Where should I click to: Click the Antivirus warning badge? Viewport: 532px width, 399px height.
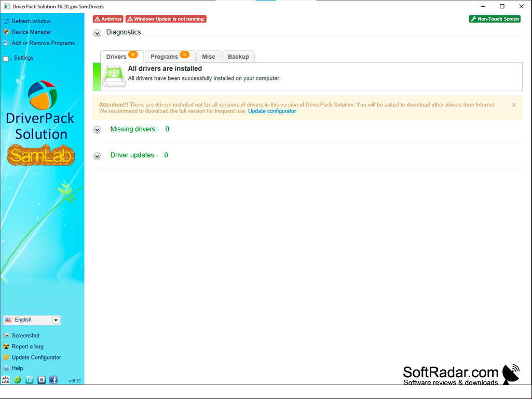[108, 19]
